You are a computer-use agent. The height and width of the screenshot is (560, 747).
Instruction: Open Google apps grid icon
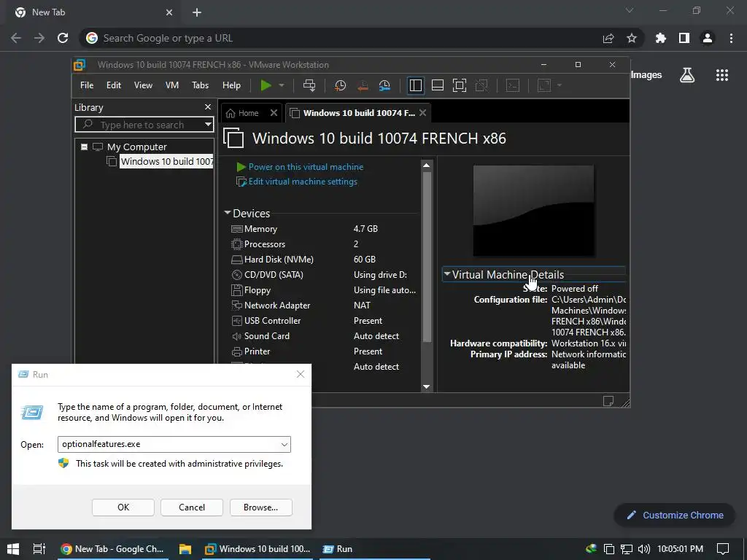pyautogui.click(x=722, y=75)
